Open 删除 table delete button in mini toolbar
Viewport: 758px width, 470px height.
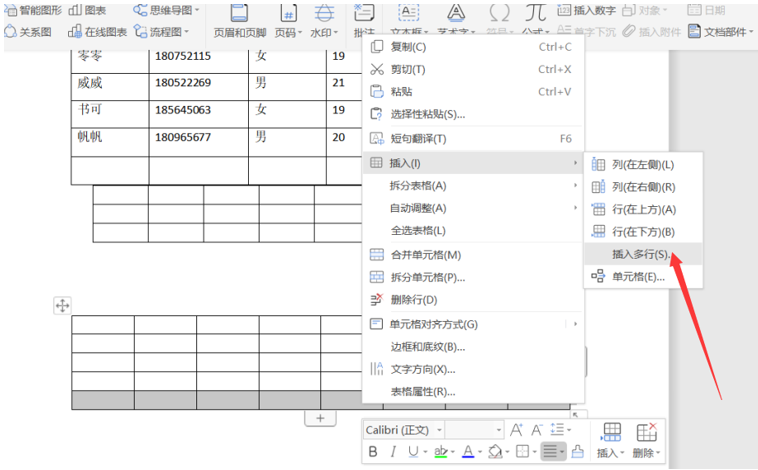646,441
